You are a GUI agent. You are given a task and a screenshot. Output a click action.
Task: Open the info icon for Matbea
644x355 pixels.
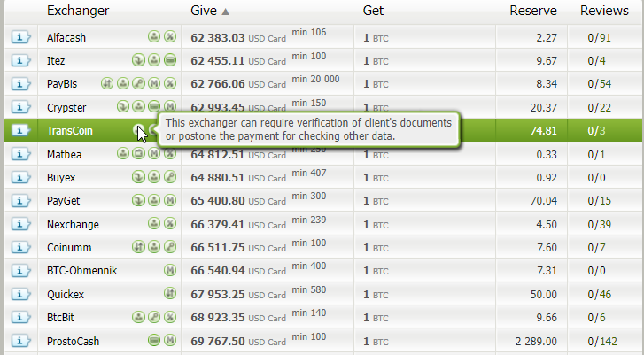coord(20,154)
